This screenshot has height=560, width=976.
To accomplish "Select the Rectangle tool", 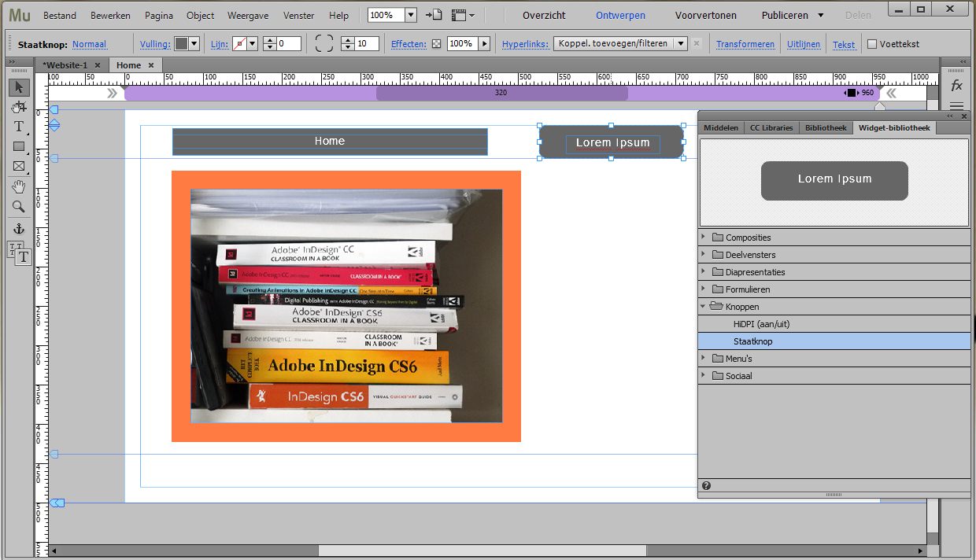I will 19,146.
